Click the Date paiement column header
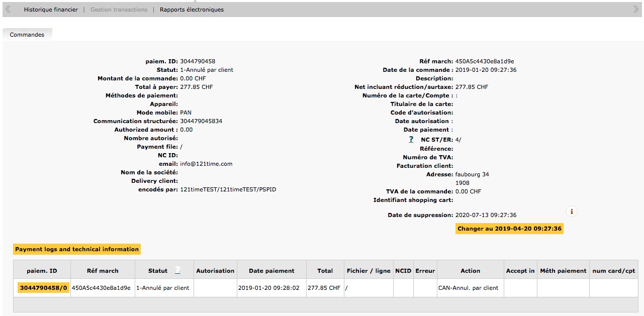Screen dimensions: 644x316 point(271,271)
